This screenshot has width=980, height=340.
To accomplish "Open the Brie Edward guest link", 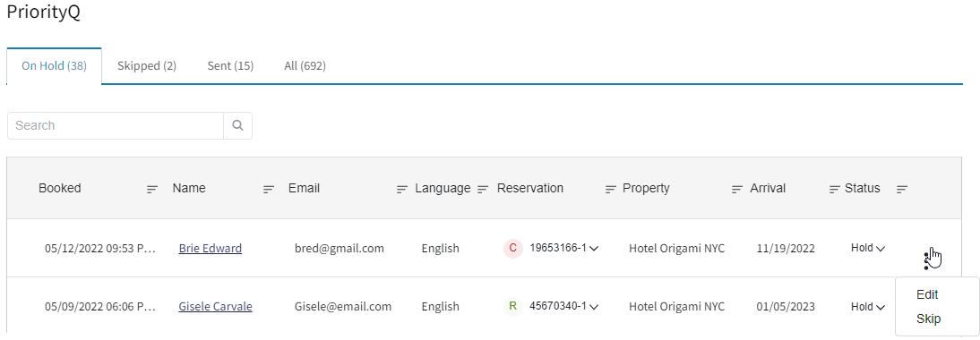I will point(210,249).
